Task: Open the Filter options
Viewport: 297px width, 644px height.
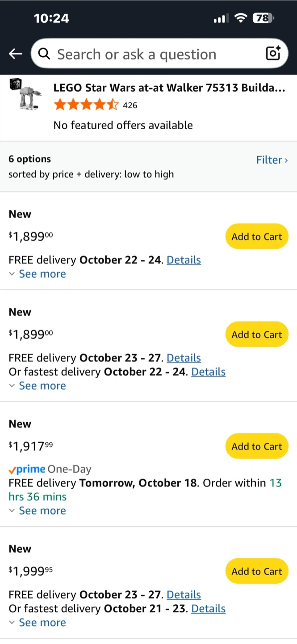Action: tap(272, 160)
